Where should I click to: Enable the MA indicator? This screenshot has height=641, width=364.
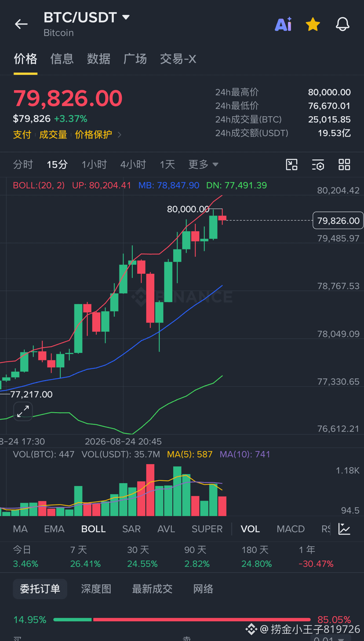20,529
